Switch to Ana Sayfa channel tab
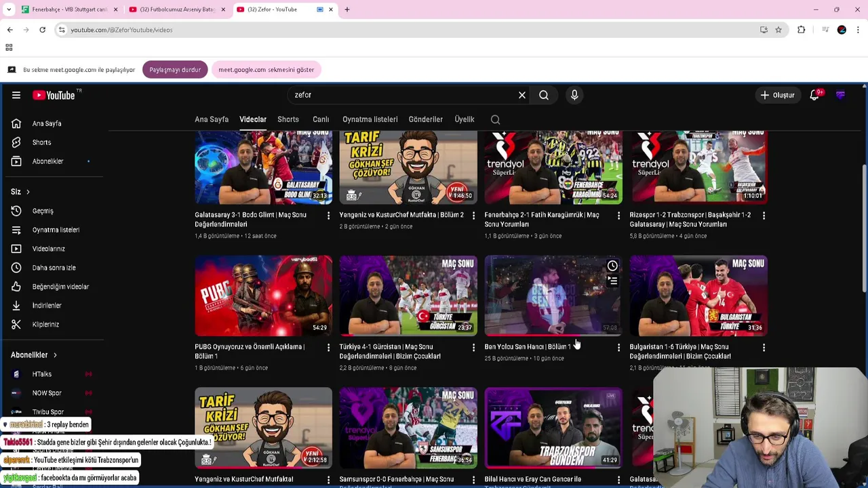868x488 pixels. tap(212, 119)
